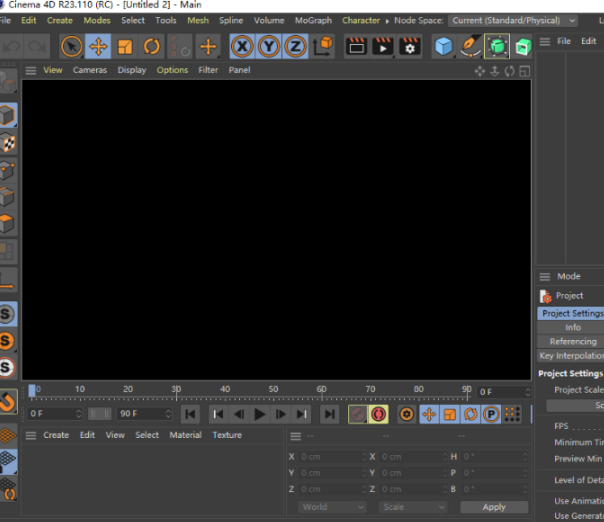Click the green Extrude generator icon
The height and width of the screenshot is (522, 604).
(523, 47)
